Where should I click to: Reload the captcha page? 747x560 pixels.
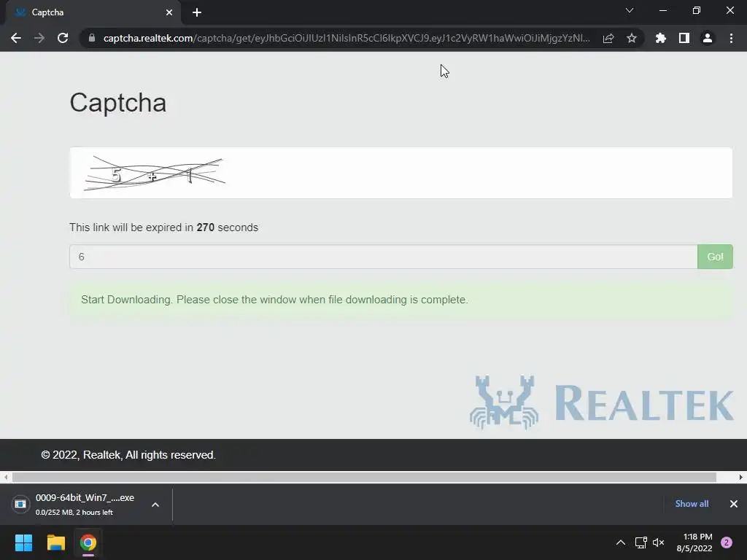pyautogui.click(x=63, y=38)
